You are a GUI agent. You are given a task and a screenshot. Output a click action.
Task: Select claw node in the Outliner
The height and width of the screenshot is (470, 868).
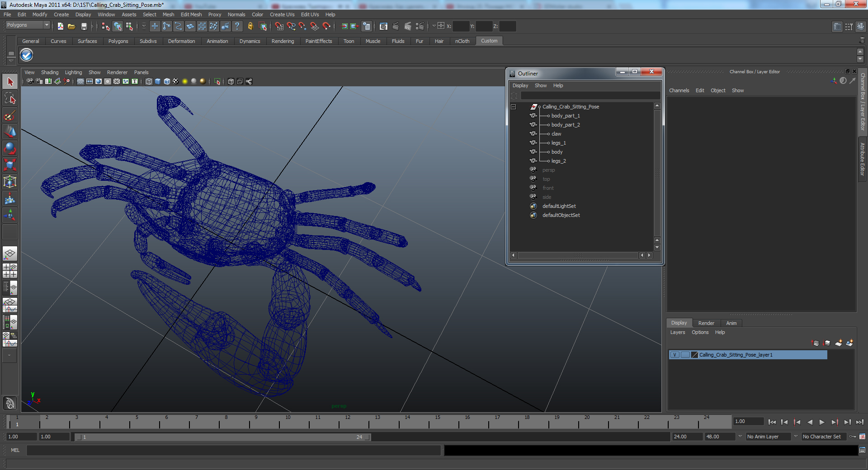tap(556, 134)
